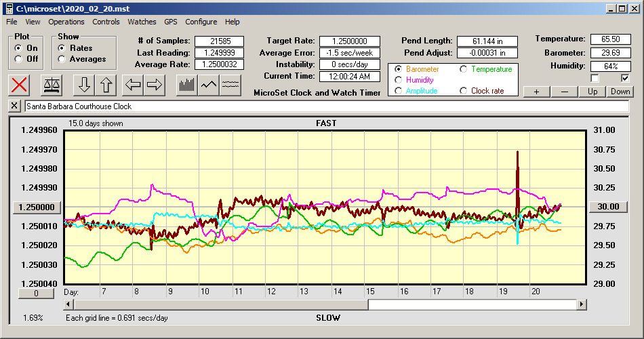Click the Temperature value 65.50
644x339 pixels.
[610, 39]
